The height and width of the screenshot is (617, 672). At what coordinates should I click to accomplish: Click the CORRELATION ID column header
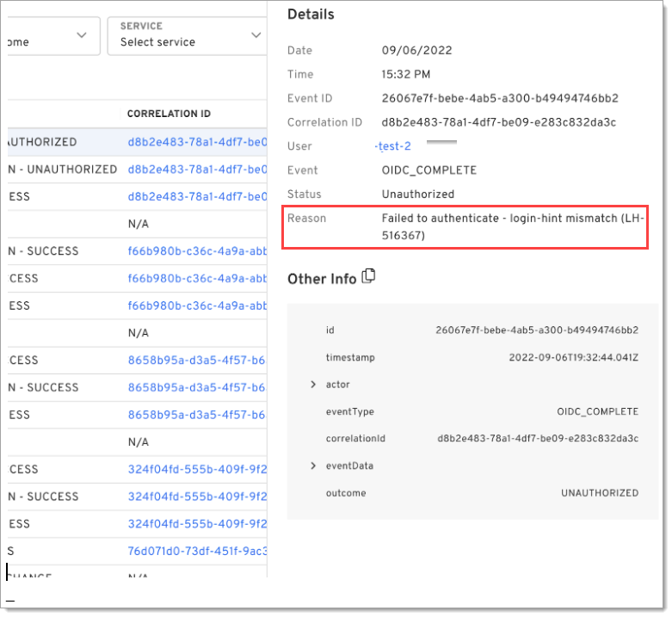pos(169,114)
